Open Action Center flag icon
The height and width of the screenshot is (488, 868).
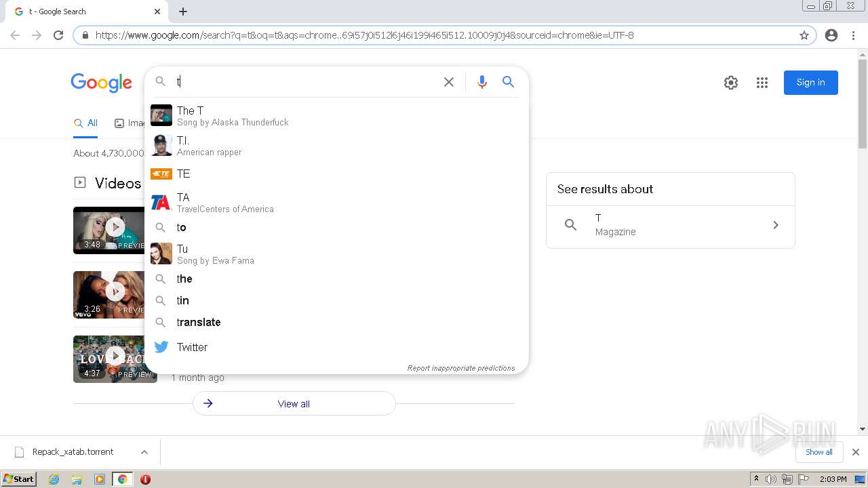coord(804,479)
